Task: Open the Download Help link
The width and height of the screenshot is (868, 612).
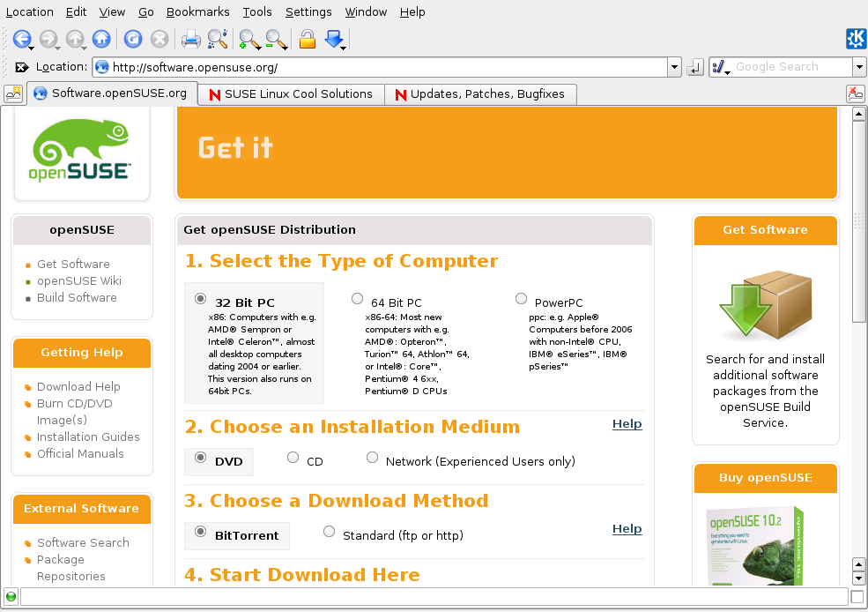Action: click(x=78, y=386)
